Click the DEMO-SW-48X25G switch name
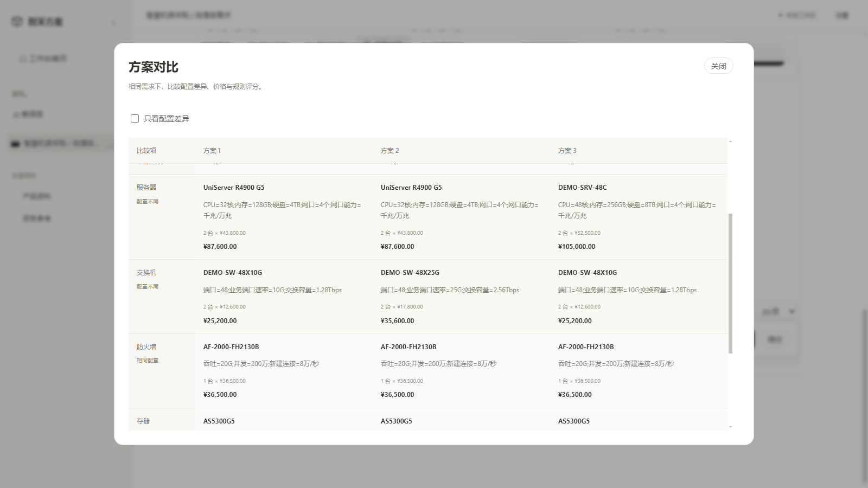The width and height of the screenshot is (868, 488). [x=410, y=273]
